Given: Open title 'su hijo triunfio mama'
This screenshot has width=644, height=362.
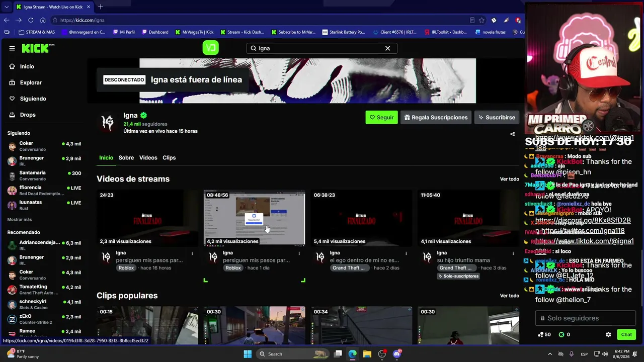Looking at the screenshot, I should click(463, 260).
